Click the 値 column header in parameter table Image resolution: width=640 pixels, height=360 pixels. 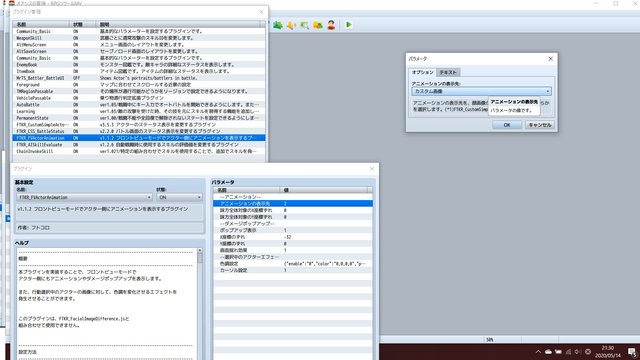324,190
